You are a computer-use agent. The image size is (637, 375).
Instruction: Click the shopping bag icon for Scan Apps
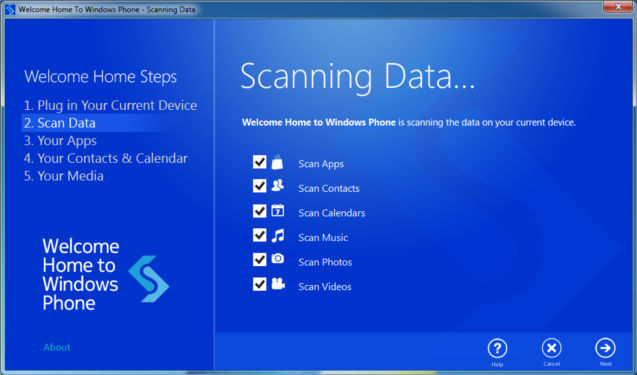(x=277, y=162)
